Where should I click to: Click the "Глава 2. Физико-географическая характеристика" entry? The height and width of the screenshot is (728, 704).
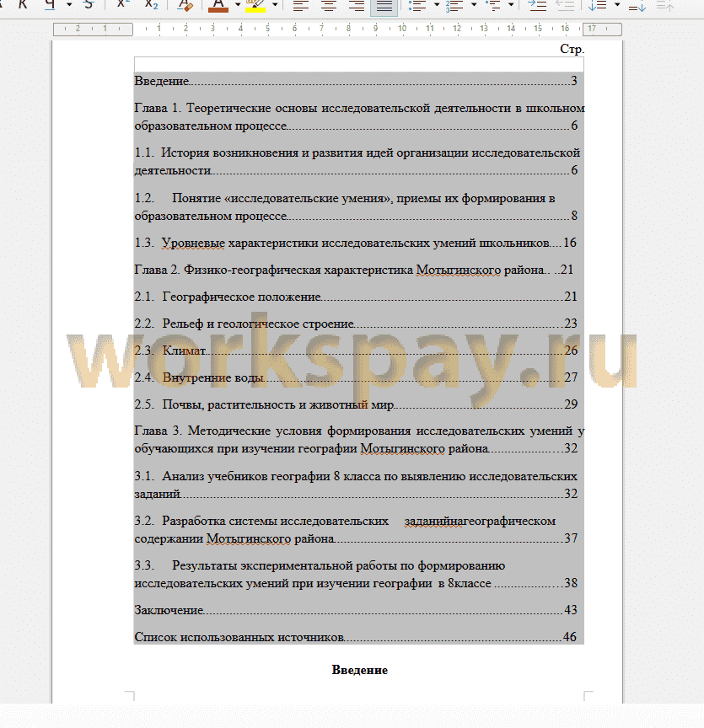(x=354, y=270)
